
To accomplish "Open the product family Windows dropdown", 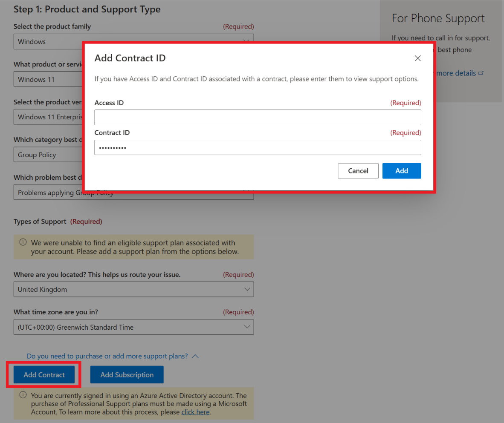I will 47,42.
